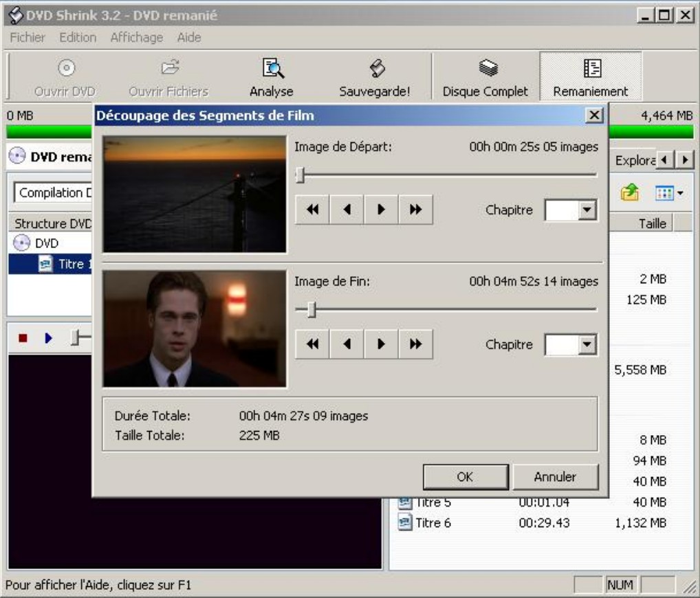Close the Découpage des Segments de Film dialog

pyautogui.click(x=594, y=115)
